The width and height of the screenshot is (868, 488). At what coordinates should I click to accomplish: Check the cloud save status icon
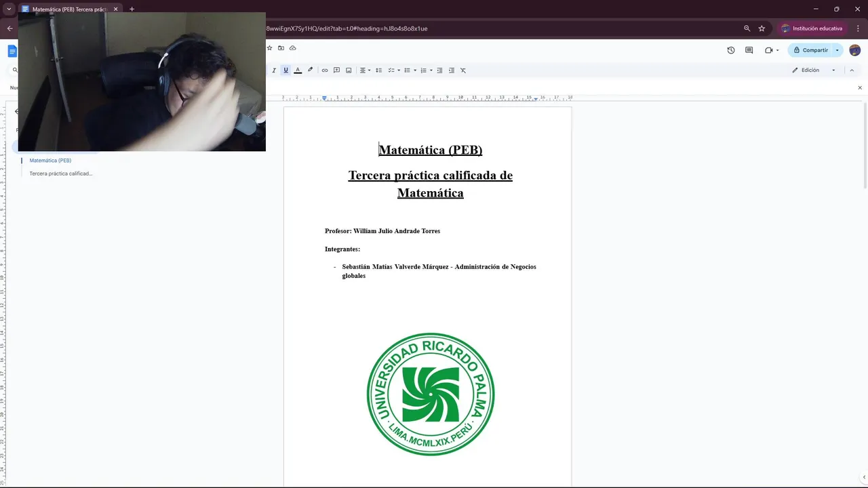tap(293, 48)
